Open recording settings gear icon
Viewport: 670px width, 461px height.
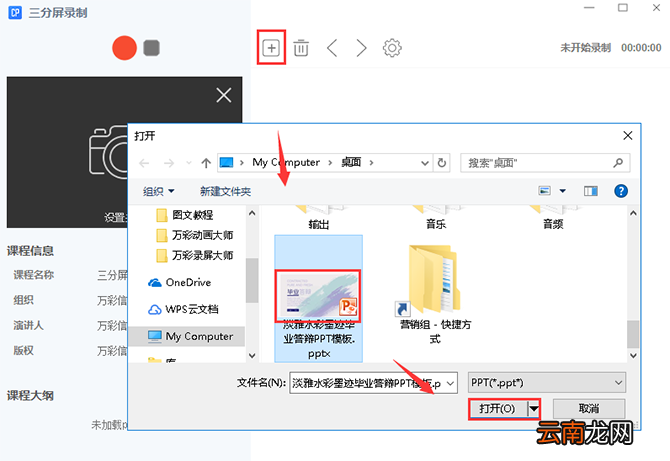(392, 48)
